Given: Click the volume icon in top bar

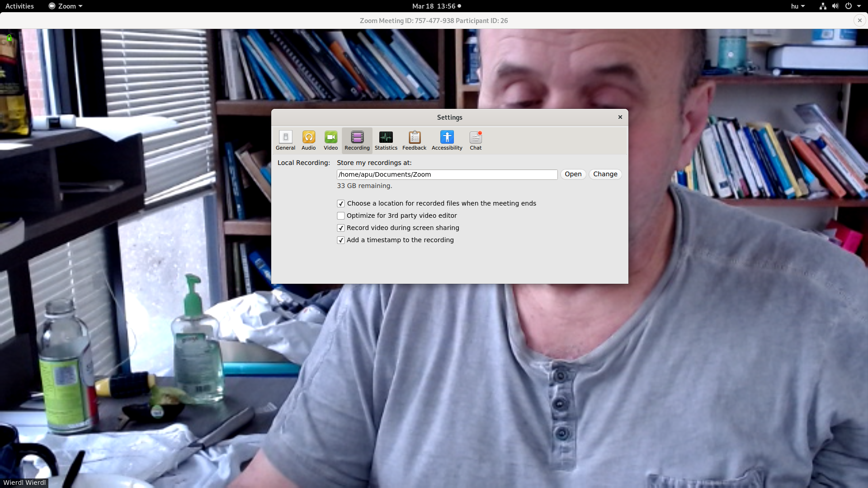Looking at the screenshot, I should [x=835, y=6].
